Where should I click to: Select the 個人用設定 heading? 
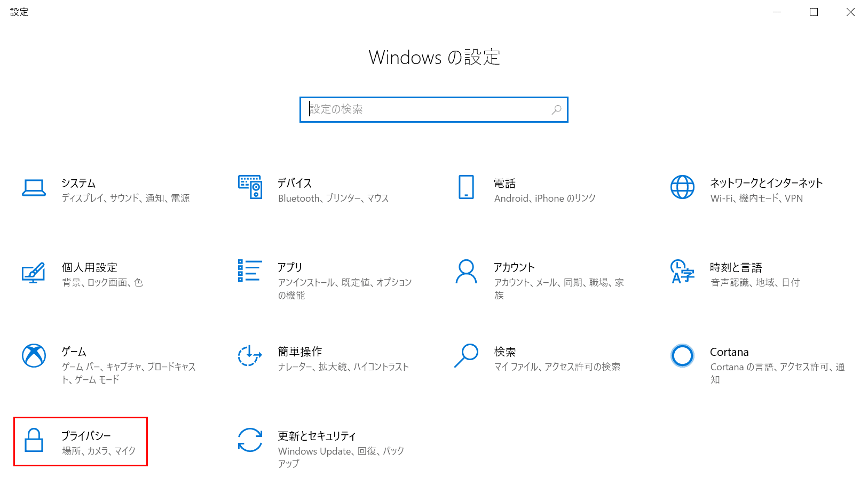[x=90, y=267]
